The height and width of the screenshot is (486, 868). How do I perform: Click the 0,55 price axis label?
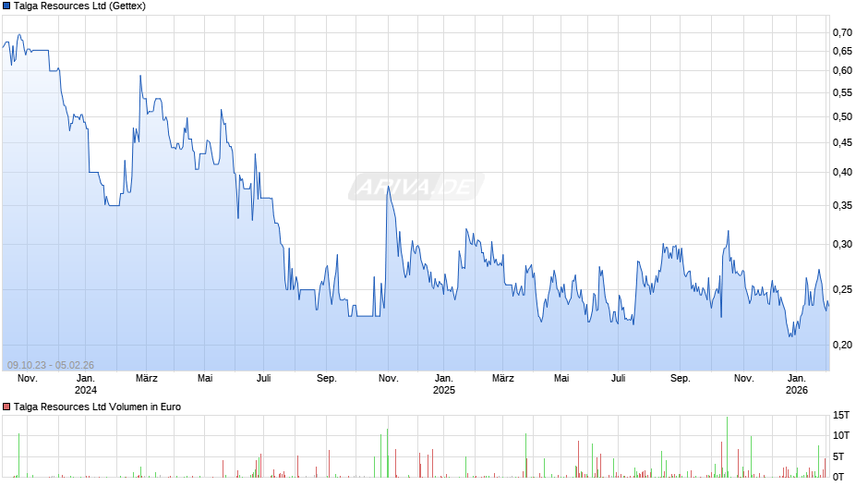[842, 93]
